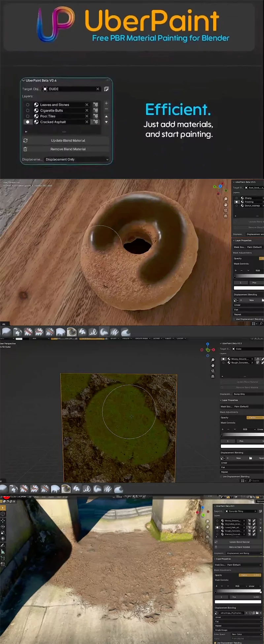Add a layer with plus in V0.4 panel
The height and width of the screenshot is (644, 264).
106,103
